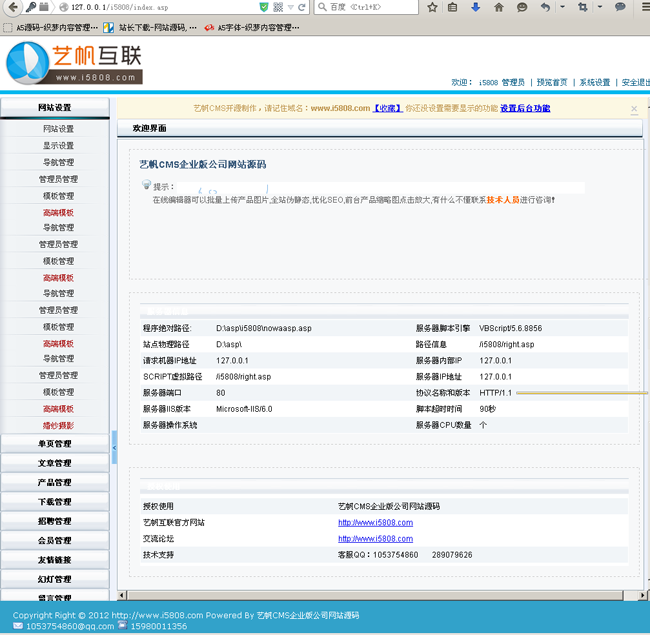Click the 预览首页 header link
The height and width of the screenshot is (635, 650).
(552, 82)
